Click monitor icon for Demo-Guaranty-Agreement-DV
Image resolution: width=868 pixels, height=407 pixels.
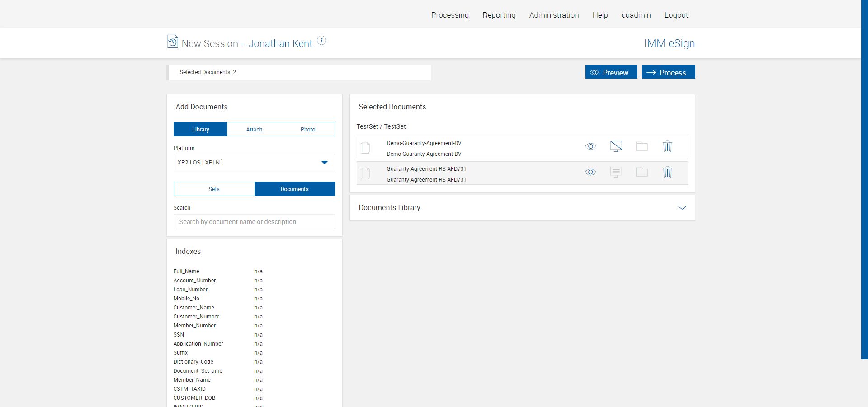pyautogui.click(x=616, y=146)
